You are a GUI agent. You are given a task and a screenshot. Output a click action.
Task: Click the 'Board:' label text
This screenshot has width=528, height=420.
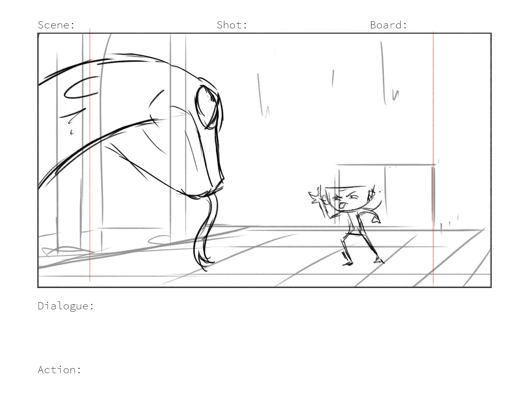[x=388, y=25]
